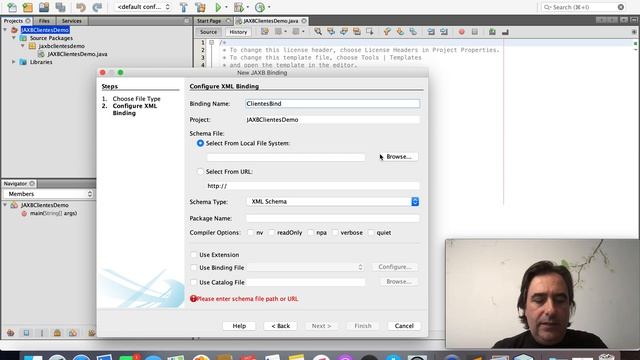Enable the nv compiler option

point(250,233)
